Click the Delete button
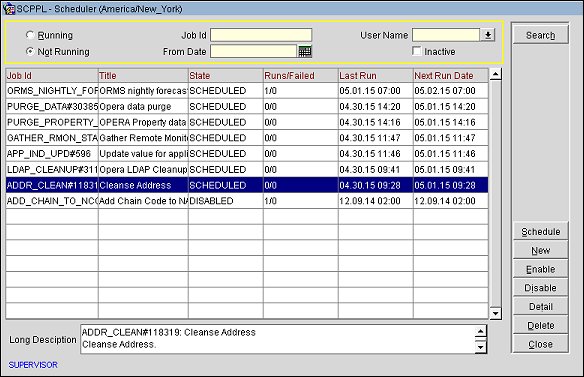 coord(540,325)
